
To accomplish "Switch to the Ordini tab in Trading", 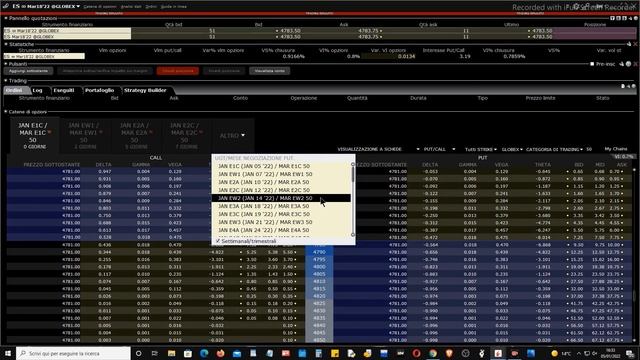I will pyautogui.click(x=15, y=90).
